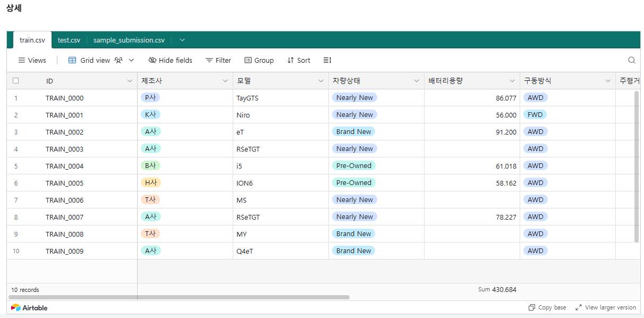Click the B사 manufacturer tag

(150, 165)
